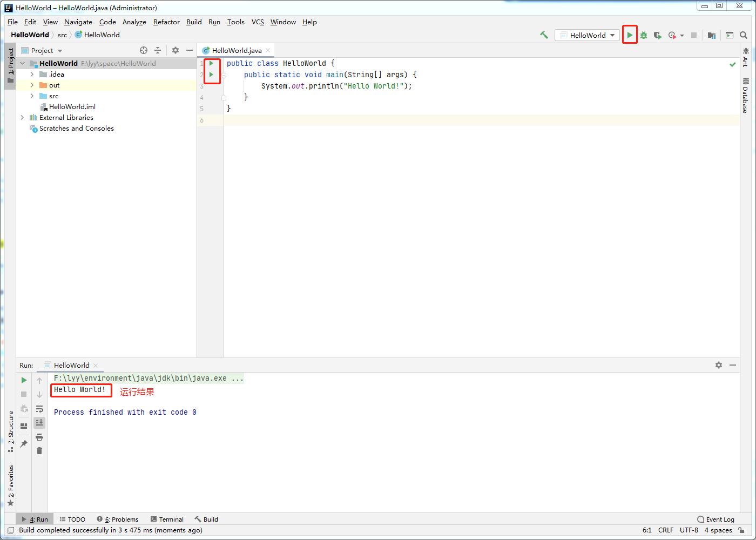
Task: Close the HelloWorld.java editor tab
Action: 268,50
